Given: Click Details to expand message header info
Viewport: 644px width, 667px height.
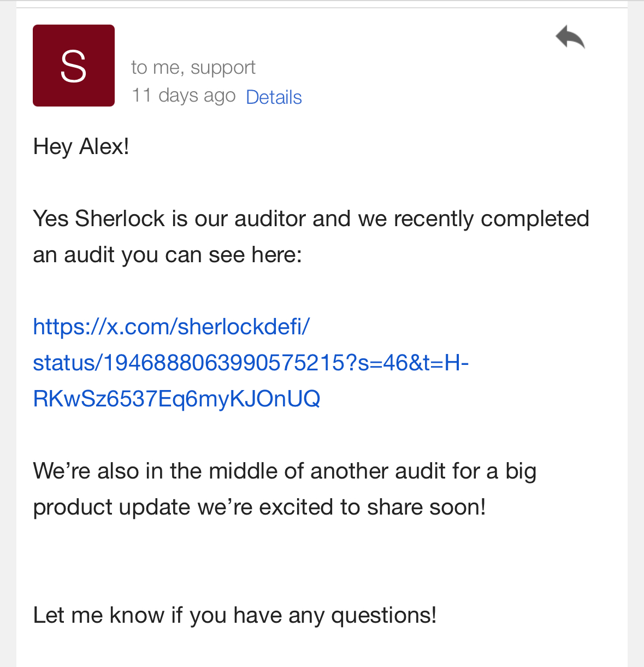Looking at the screenshot, I should pyautogui.click(x=274, y=97).
